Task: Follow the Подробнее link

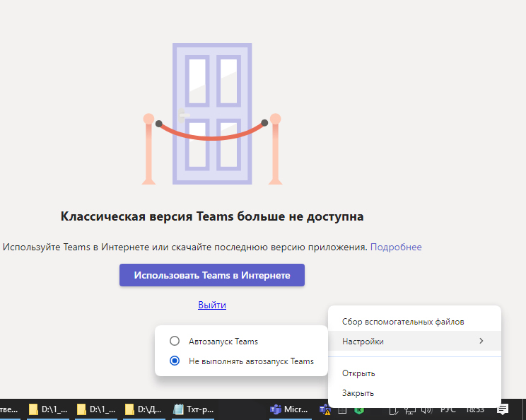Action: tap(396, 247)
